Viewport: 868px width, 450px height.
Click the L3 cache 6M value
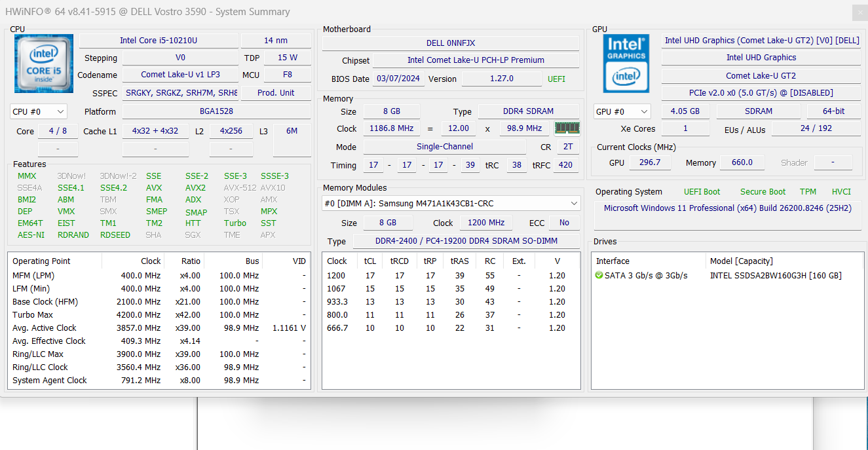(292, 131)
